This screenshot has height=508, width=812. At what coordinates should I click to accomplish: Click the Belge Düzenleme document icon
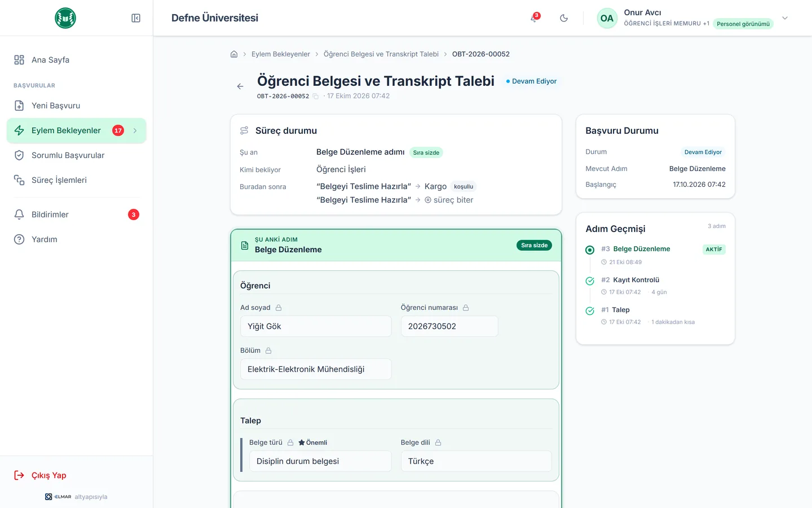pos(245,246)
